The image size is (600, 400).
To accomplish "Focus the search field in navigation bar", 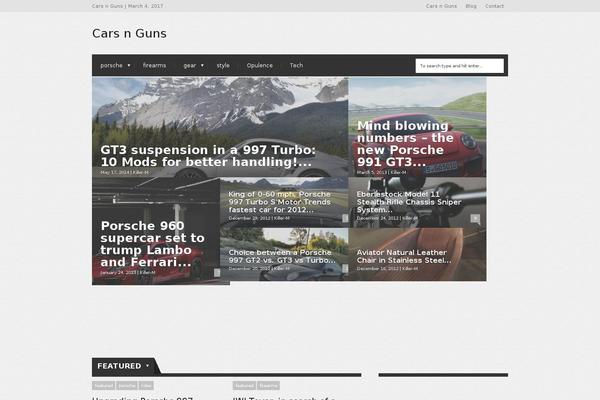I will (460, 66).
